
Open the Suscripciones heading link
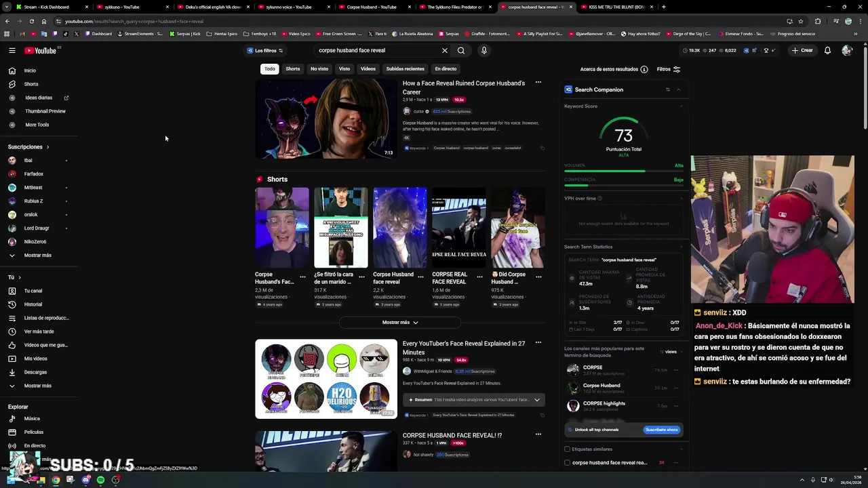28,147
